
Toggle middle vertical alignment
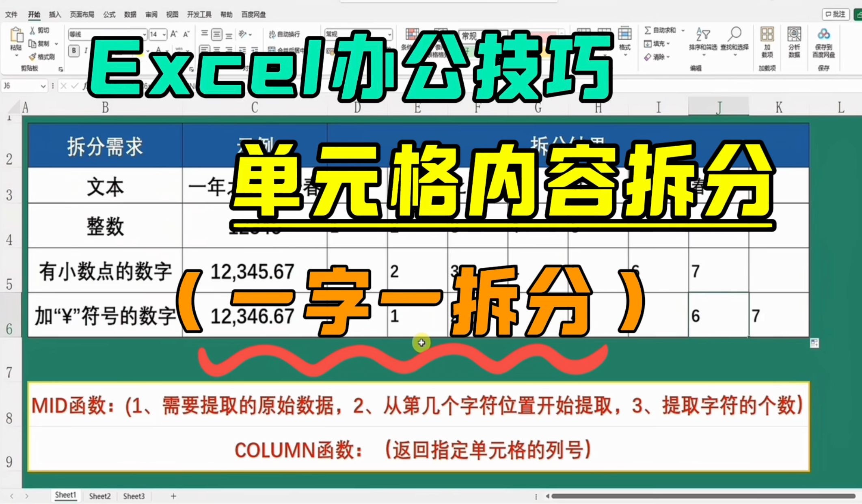(217, 34)
